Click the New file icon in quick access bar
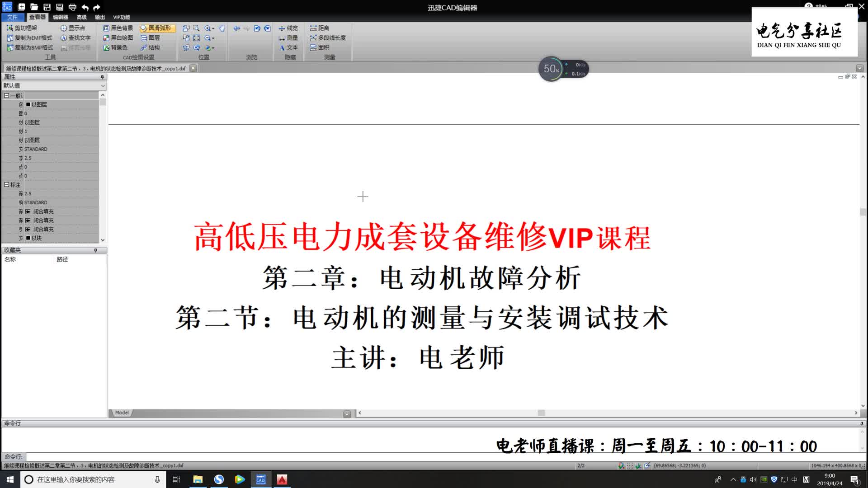 tap(21, 7)
